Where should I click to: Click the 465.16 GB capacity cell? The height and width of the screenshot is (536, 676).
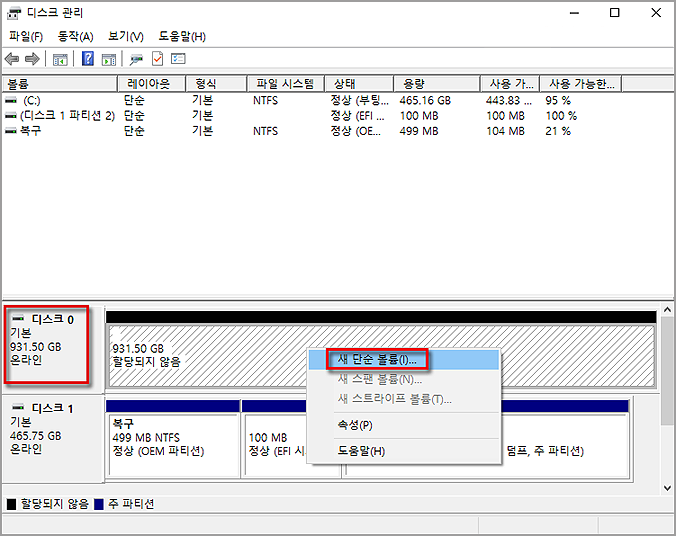click(x=425, y=100)
